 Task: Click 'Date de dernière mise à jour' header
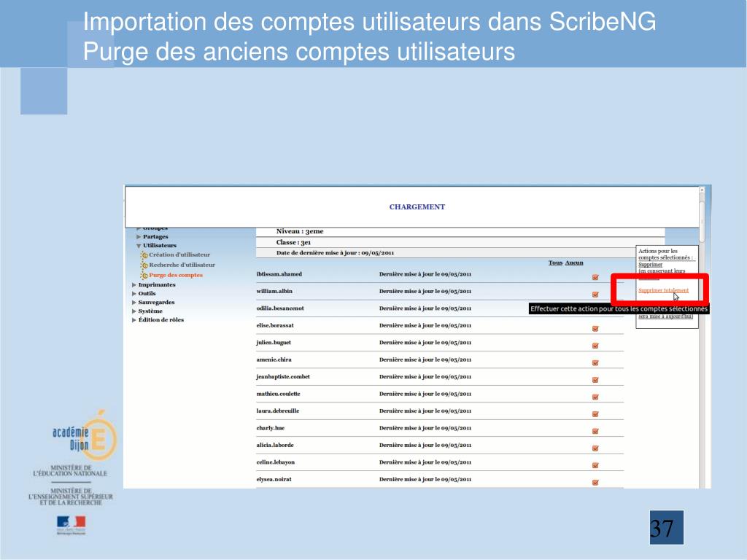[x=335, y=253]
